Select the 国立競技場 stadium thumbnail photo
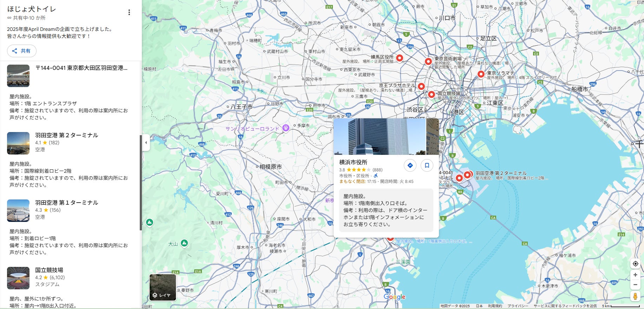644x309 pixels. pos(18,278)
